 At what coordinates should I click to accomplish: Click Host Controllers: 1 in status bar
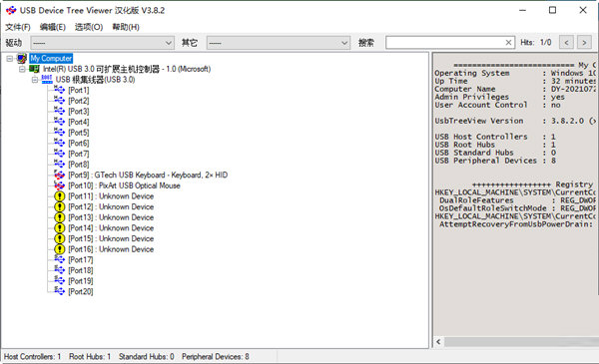tap(33, 356)
